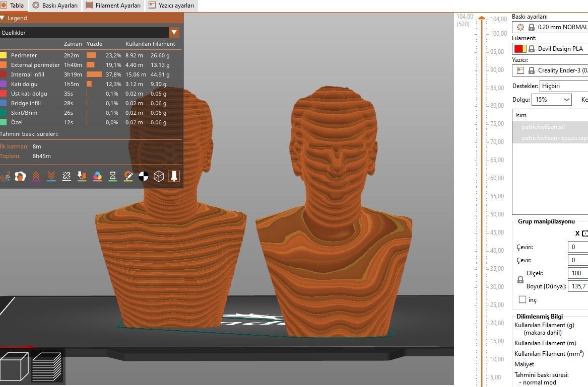The width and height of the screenshot is (588, 387).
Task: Click printer icon in Yazıcı preset box
Action: point(520,70)
